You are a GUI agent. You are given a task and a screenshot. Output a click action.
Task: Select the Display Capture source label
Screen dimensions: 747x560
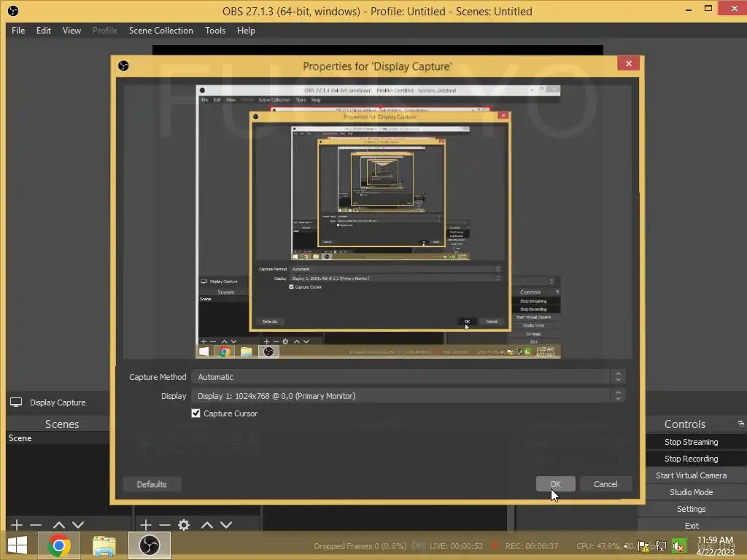[58, 402]
